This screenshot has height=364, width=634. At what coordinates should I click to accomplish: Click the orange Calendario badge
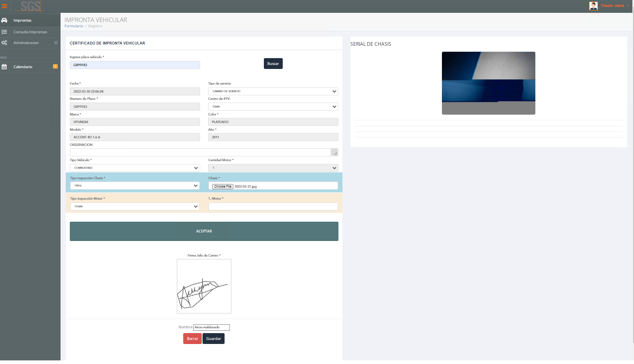click(55, 67)
